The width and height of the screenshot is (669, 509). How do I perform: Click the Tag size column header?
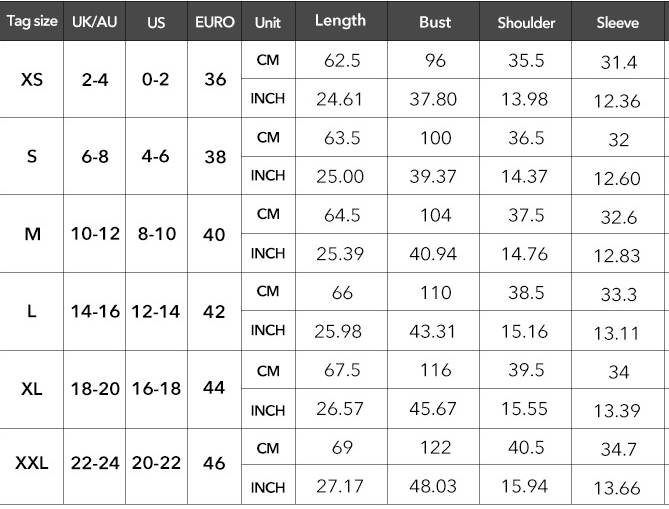pyautogui.click(x=32, y=21)
